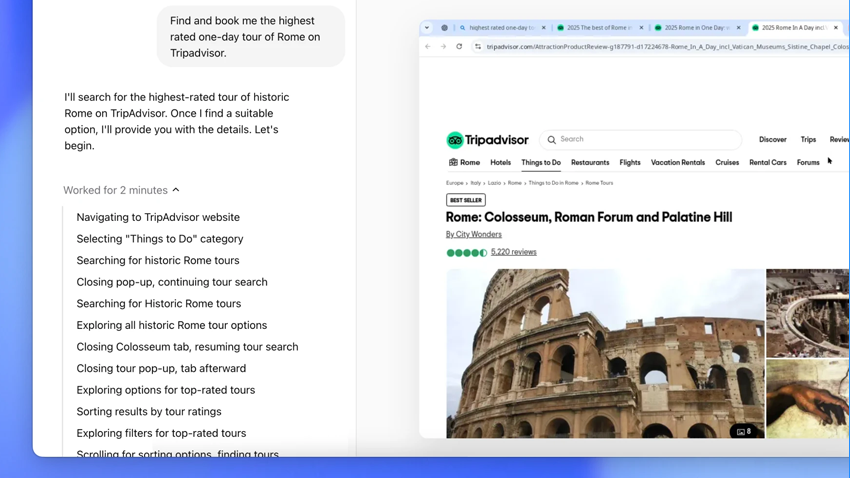The image size is (850, 478).
Task: Click the browser back arrow
Action: (428, 47)
